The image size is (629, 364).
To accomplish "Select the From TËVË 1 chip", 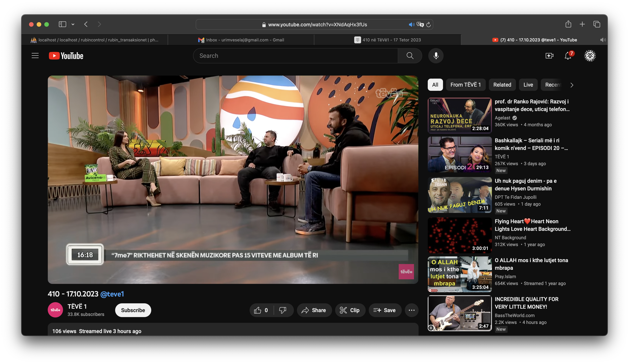I will click(x=466, y=85).
